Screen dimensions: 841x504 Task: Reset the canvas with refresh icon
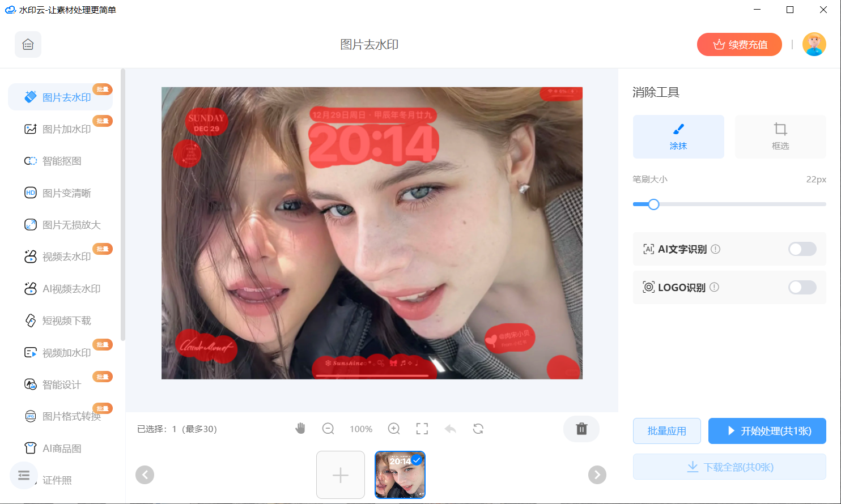(x=478, y=429)
